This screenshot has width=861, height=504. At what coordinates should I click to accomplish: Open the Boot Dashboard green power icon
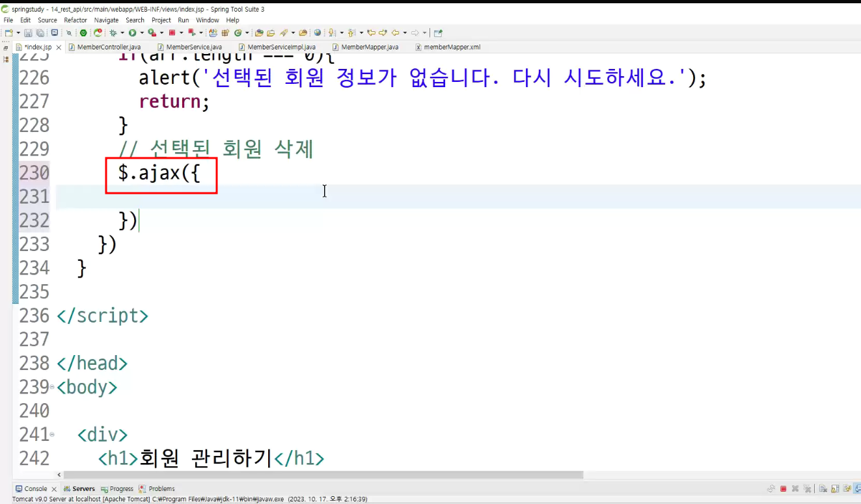(x=83, y=33)
